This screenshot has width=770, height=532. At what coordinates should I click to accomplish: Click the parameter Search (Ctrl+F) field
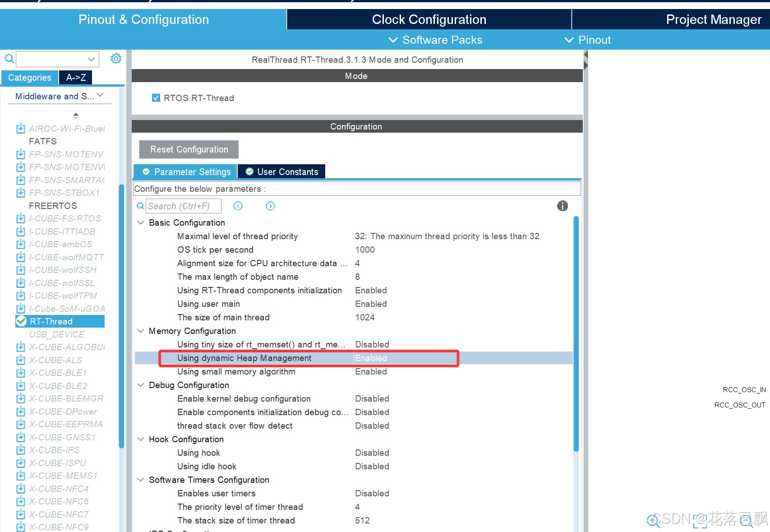pos(184,206)
